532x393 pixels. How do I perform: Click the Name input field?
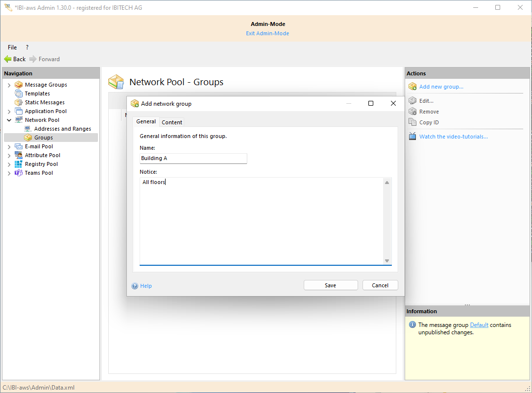tap(193, 159)
